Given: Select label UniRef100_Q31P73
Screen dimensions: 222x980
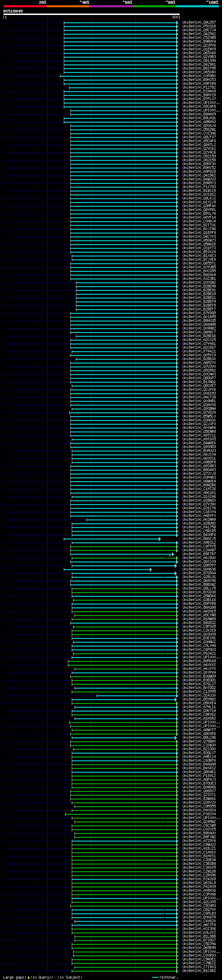Looking at the screenshot, I should click(x=199, y=248).
